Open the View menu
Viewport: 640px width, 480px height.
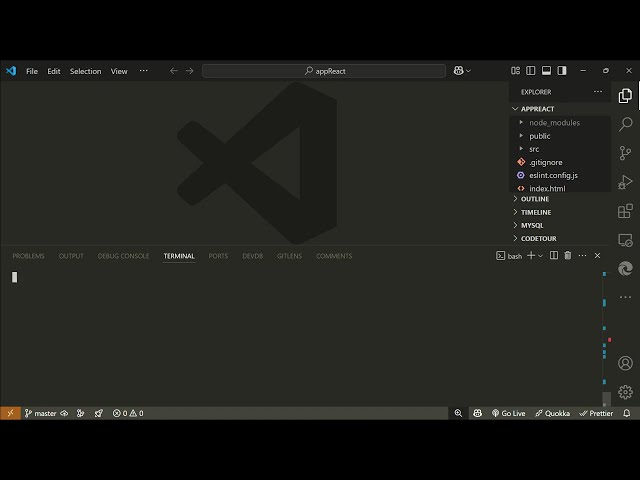pyautogui.click(x=119, y=71)
